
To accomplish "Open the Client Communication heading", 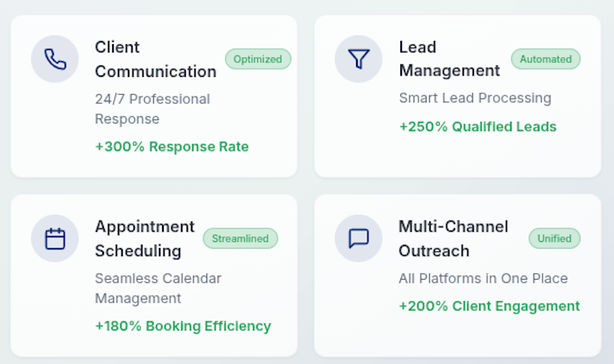I will (x=155, y=59).
